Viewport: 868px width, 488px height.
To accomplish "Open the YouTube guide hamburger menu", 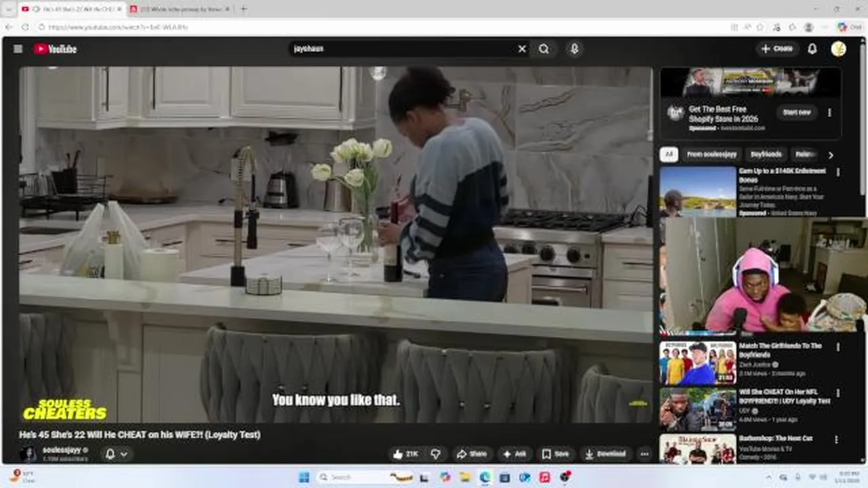I will (x=18, y=49).
